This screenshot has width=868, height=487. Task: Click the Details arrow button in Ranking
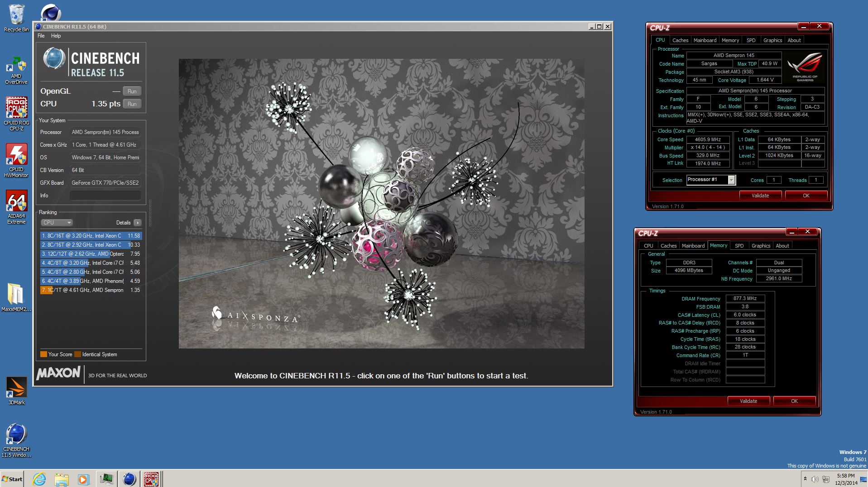138,223
